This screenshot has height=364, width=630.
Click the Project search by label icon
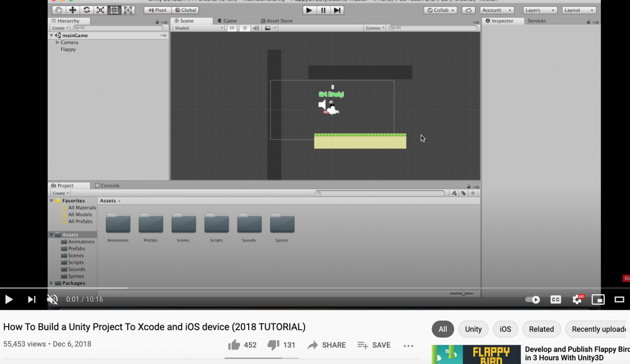463,193
